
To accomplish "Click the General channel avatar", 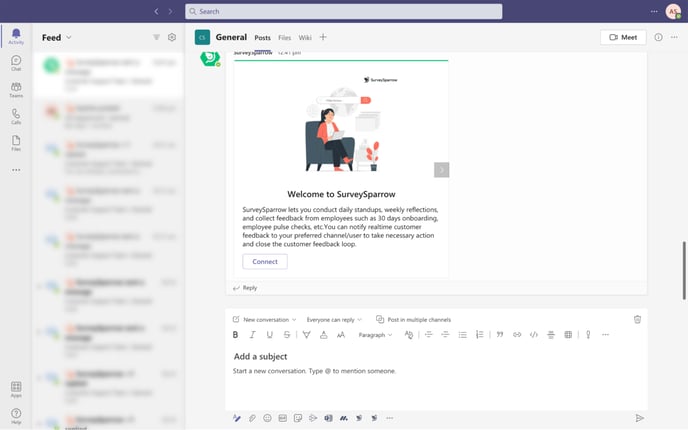I will (x=202, y=37).
